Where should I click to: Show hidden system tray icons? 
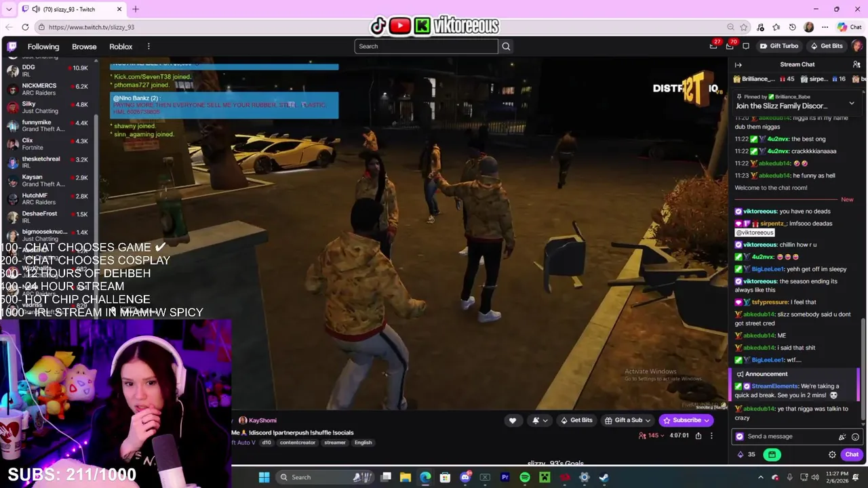762,477
